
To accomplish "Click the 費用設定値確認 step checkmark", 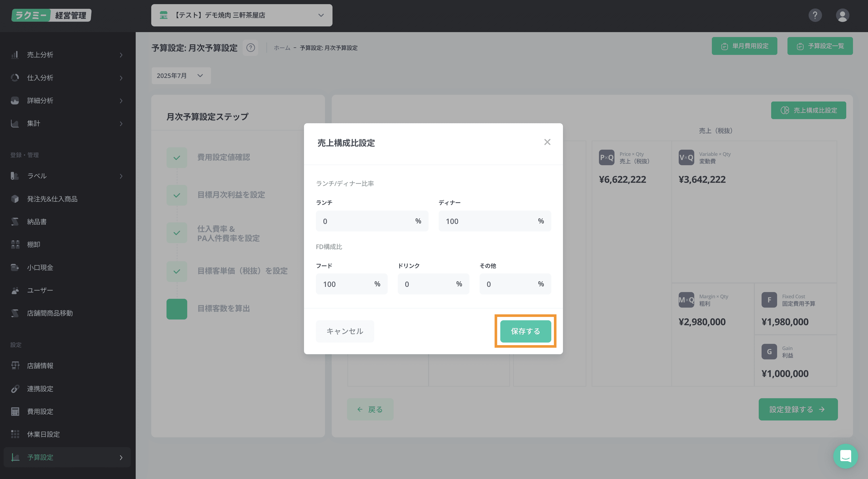I will pos(177,157).
